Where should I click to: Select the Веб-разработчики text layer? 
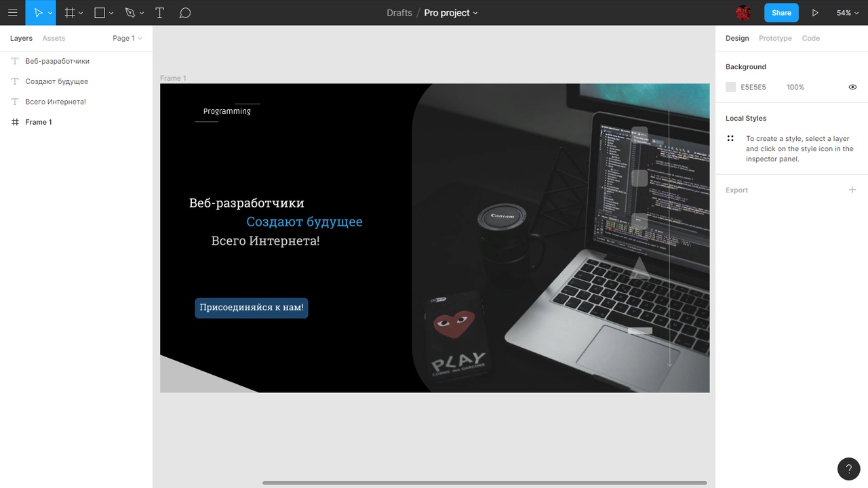76,61
